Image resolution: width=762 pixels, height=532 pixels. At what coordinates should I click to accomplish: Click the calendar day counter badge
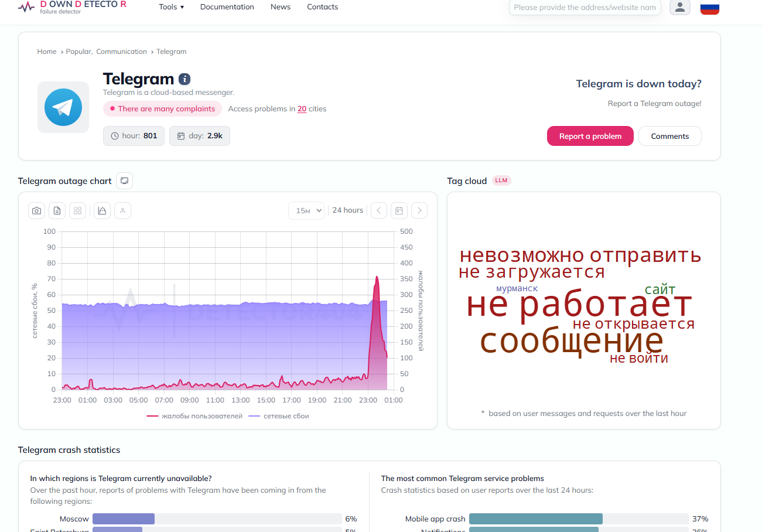[x=200, y=136]
